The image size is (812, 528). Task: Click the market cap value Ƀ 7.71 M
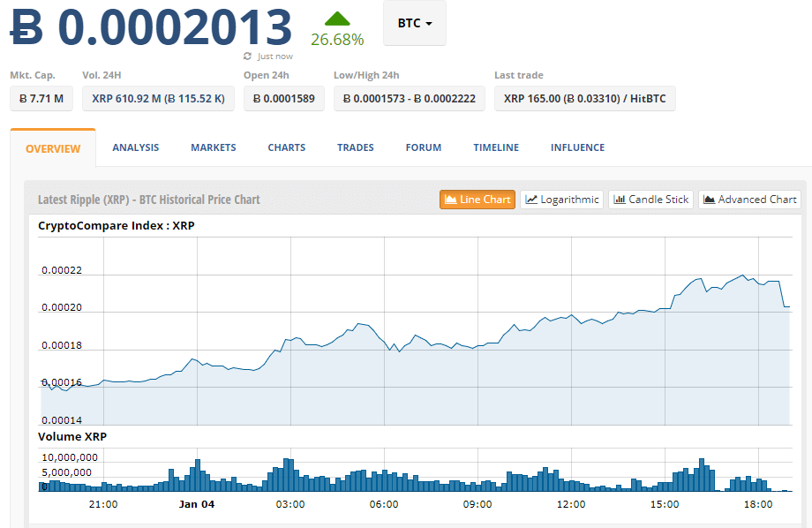tap(41, 99)
